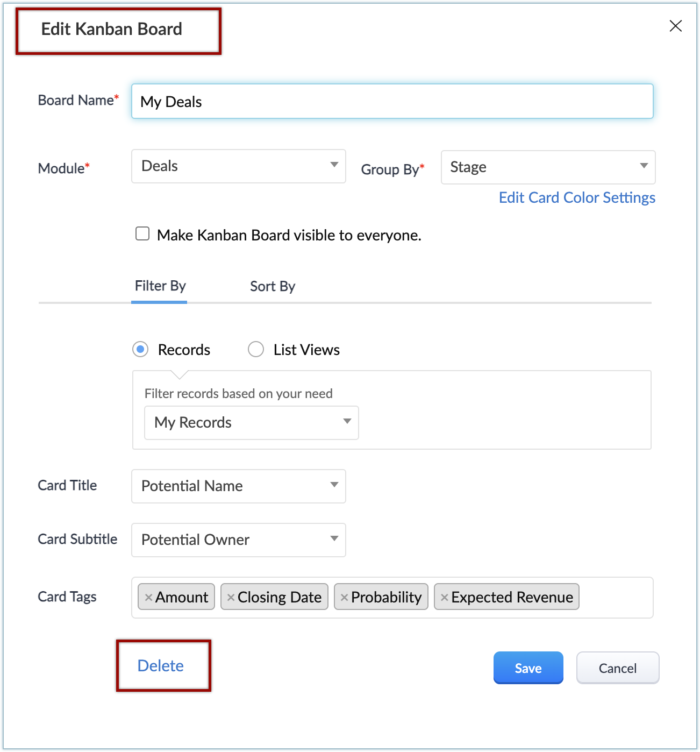Open the Module dropdown showing Deals
700x752 pixels.
tap(238, 166)
